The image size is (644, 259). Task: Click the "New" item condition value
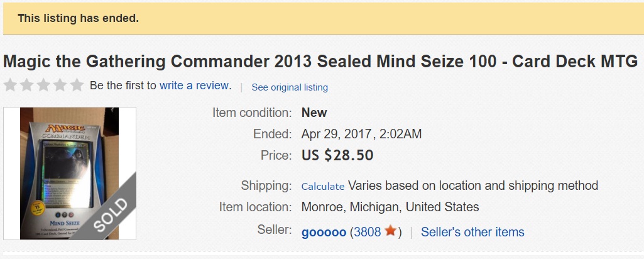coord(314,113)
